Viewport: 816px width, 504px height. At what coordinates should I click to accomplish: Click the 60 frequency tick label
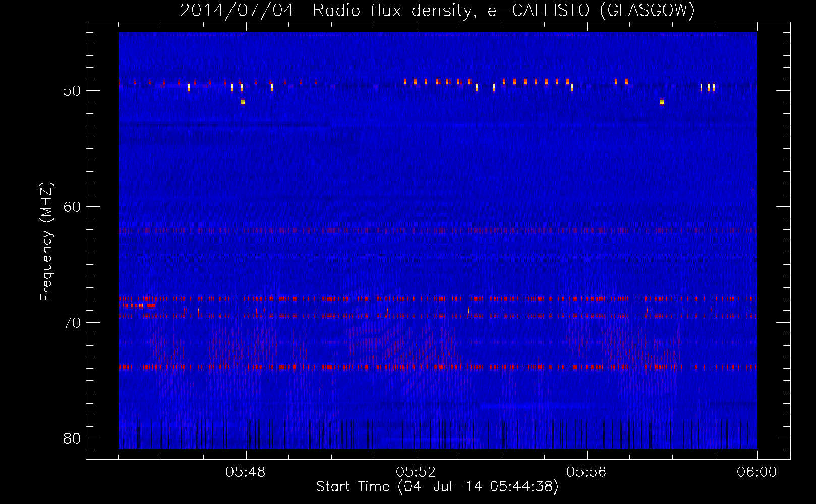pos(72,207)
